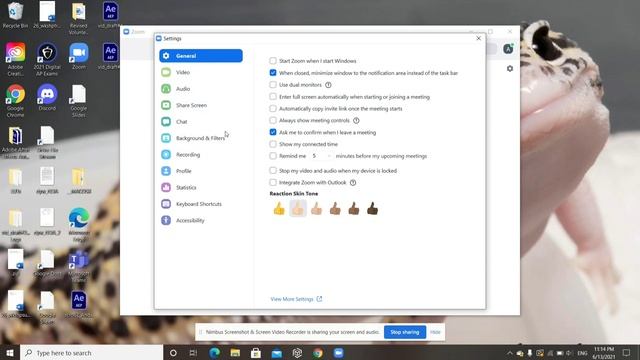The image size is (640, 360).
Task: Open Microsoft Edge from the taskbar
Action: [x=215, y=353]
